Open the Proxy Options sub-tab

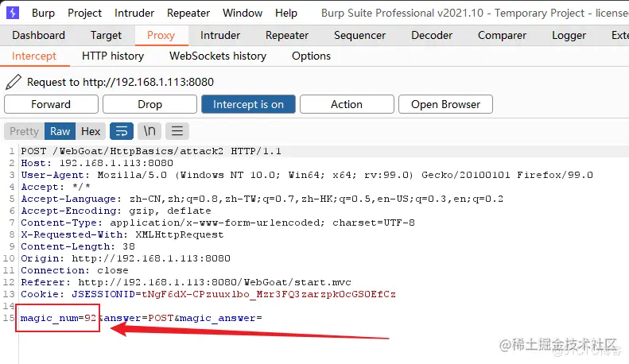click(x=311, y=56)
